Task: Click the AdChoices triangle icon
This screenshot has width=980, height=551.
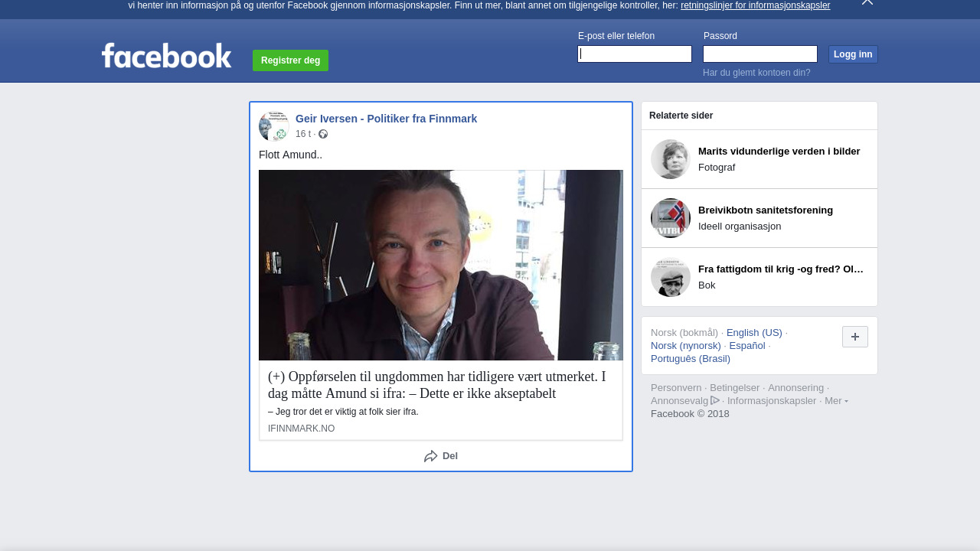Action: pos(715,400)
